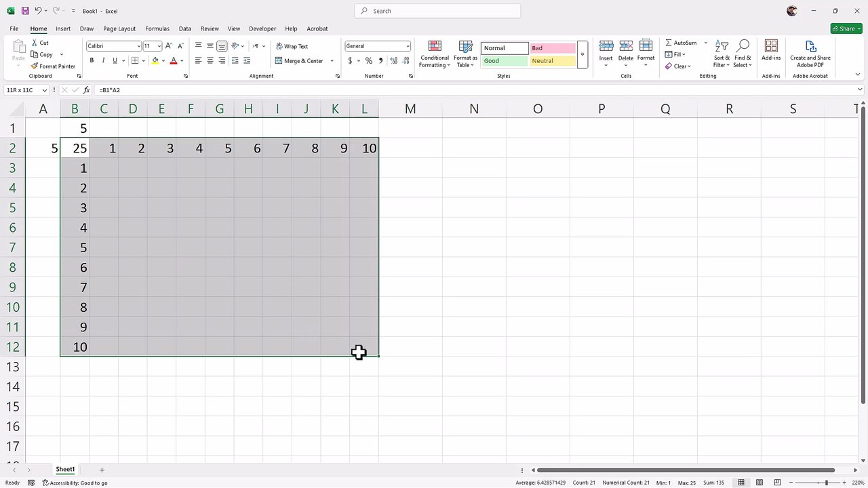
Task: Apply the Bad cell style
Action: (x=552, y=48)
